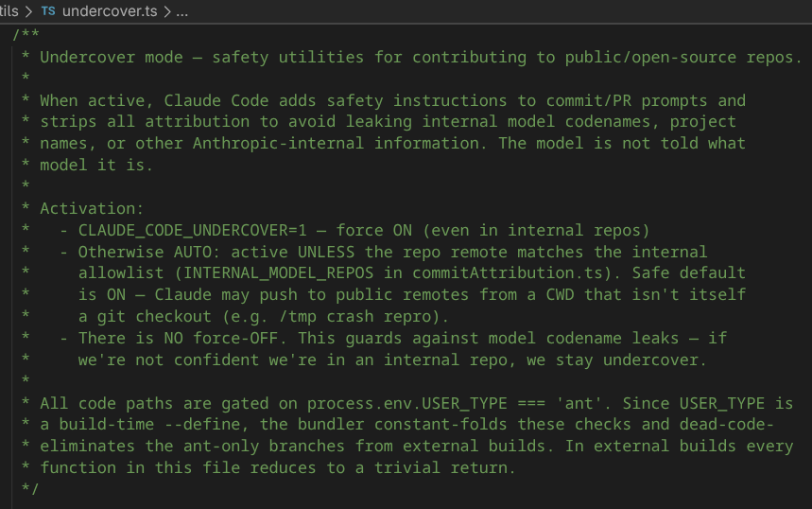812x509 pixels.
Task: Click the word 'Activation:' in the comment
Action: tap(92, 208)
